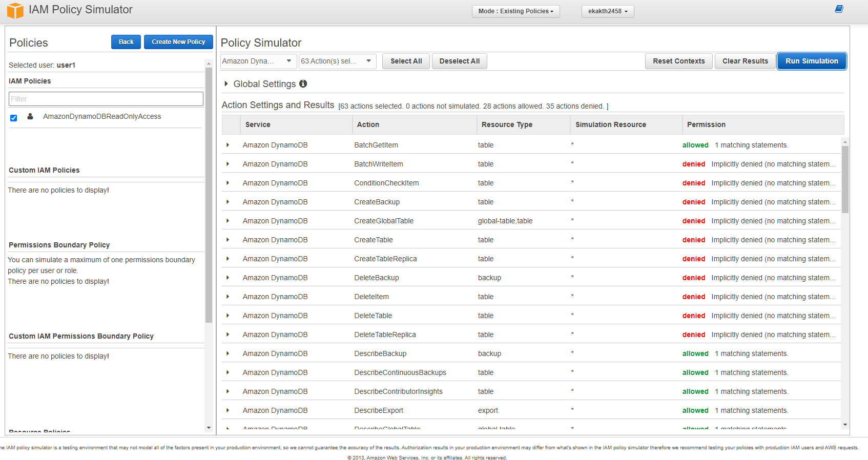This screenshot has width=868, height=460.
Task: Click the DeleteTable action name
Action: (373, 316)
